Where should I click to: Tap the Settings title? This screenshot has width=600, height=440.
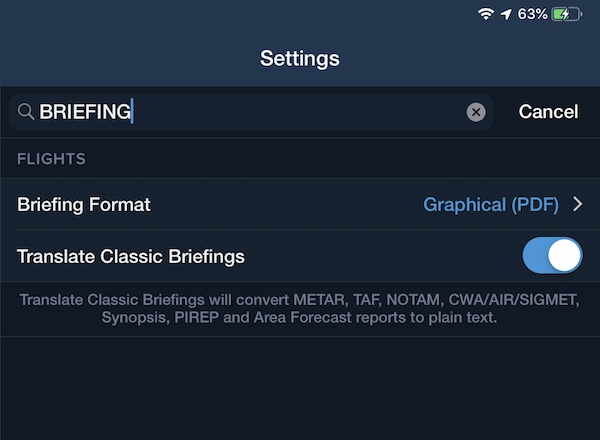pos(300,59)
